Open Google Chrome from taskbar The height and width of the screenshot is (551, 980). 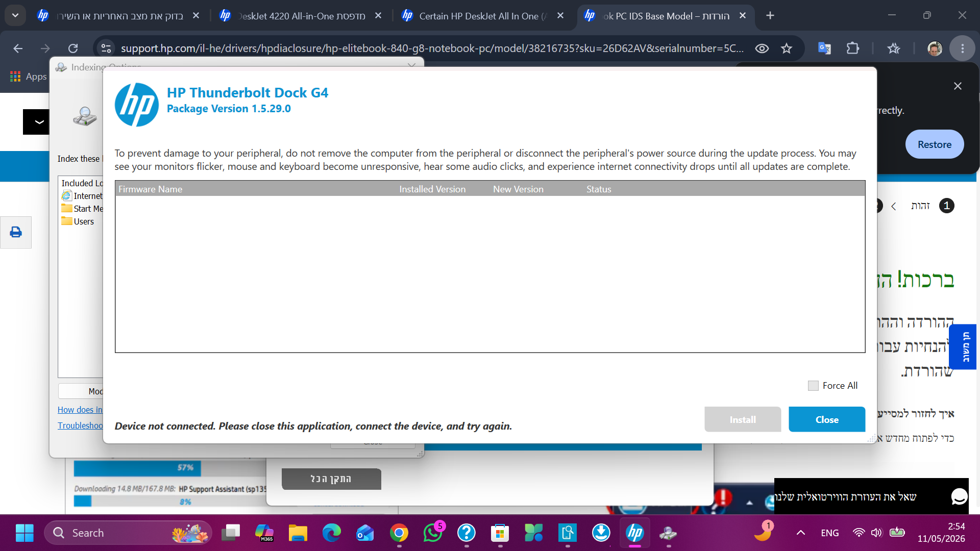(399, 533)
